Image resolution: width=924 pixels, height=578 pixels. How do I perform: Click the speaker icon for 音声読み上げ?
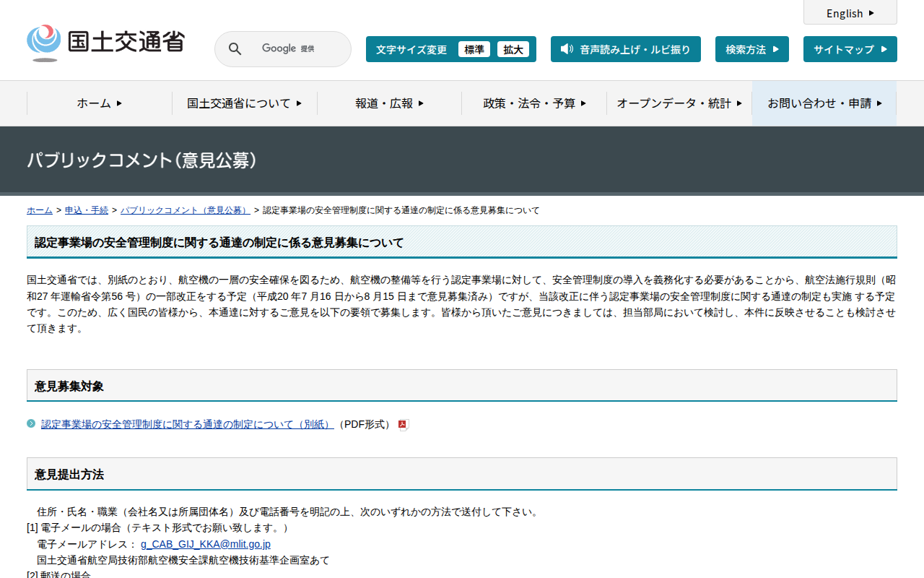[x=567, y=49]
